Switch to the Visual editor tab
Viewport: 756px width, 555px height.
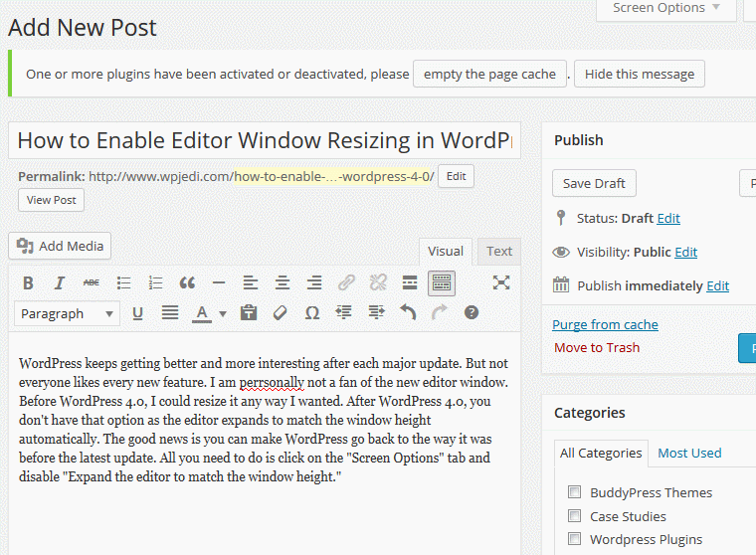click(x=446, y=252)
